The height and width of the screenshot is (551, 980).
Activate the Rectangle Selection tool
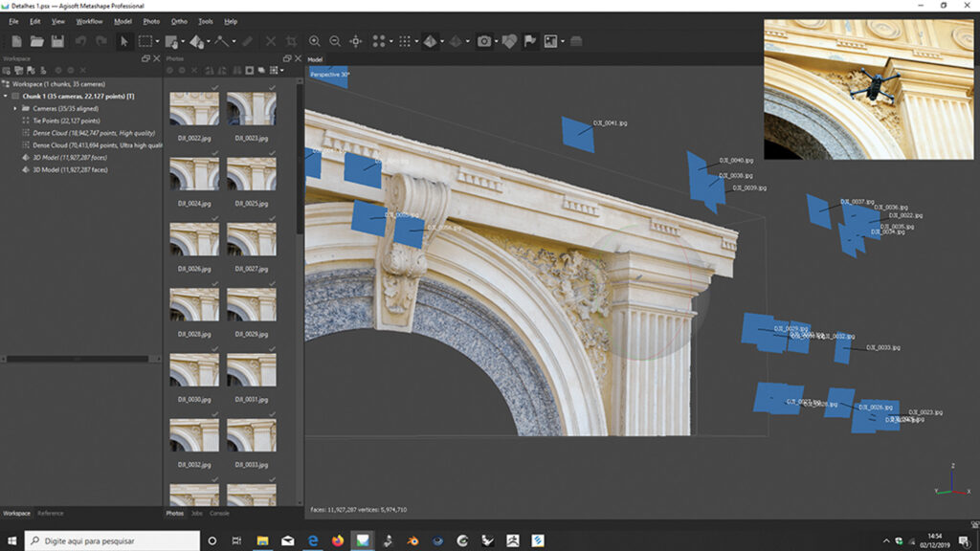tap(145, 41)
